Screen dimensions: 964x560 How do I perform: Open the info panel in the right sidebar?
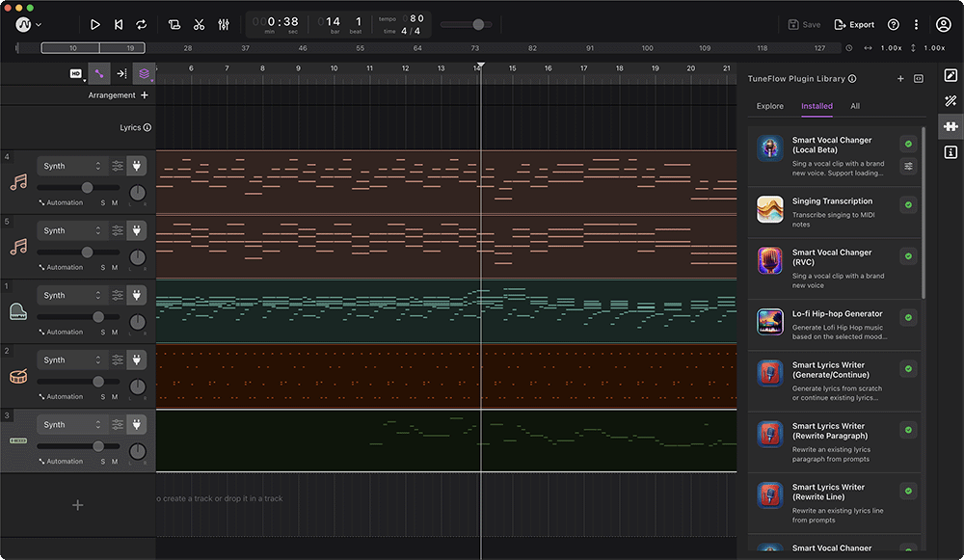951,152
